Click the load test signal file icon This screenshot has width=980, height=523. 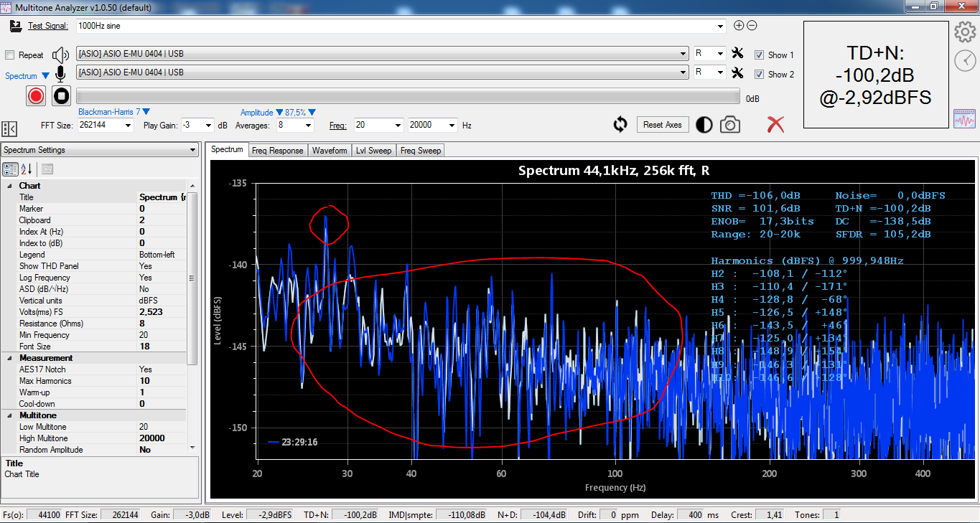pyautogui.click(x=15, y=26)
